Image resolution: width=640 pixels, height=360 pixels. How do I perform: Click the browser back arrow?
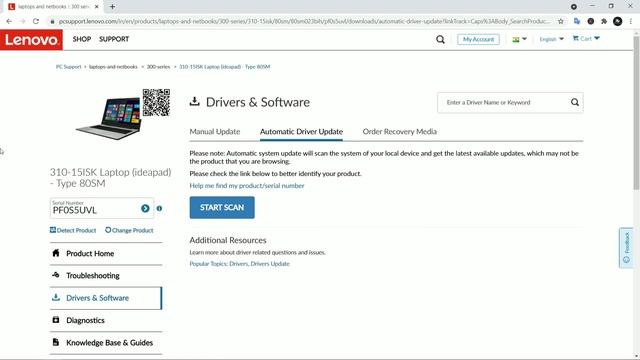[x=9, y=21]
